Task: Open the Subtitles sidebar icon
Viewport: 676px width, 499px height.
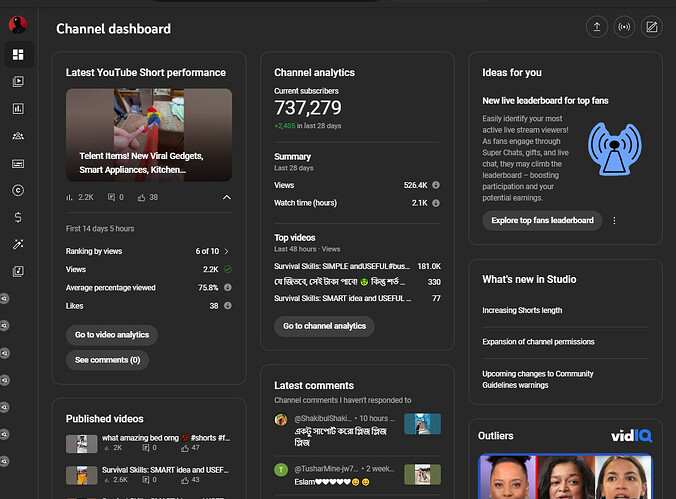Action: [x=18, y=163]
